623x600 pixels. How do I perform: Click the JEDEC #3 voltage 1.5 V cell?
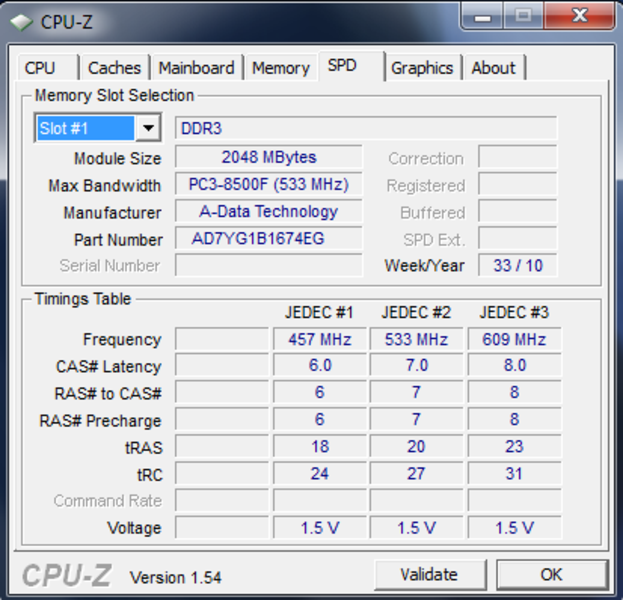pyautogui.click(x=515, y=528)
